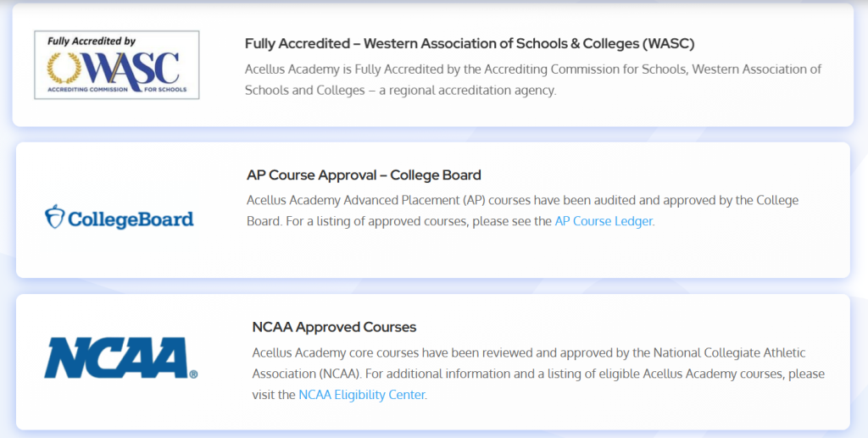Click the blue NCAA logo letters
Screen dimensions: 868x438
(x=115, y=358)
